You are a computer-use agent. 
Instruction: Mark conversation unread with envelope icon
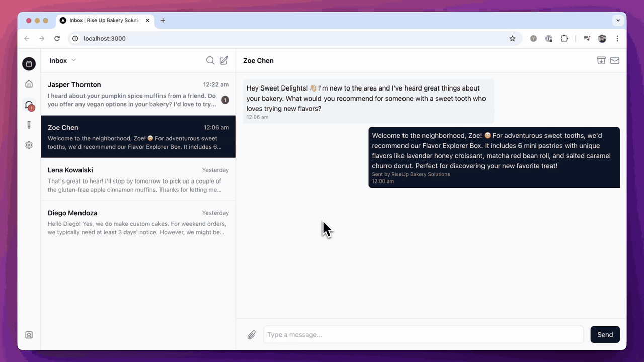614,60
